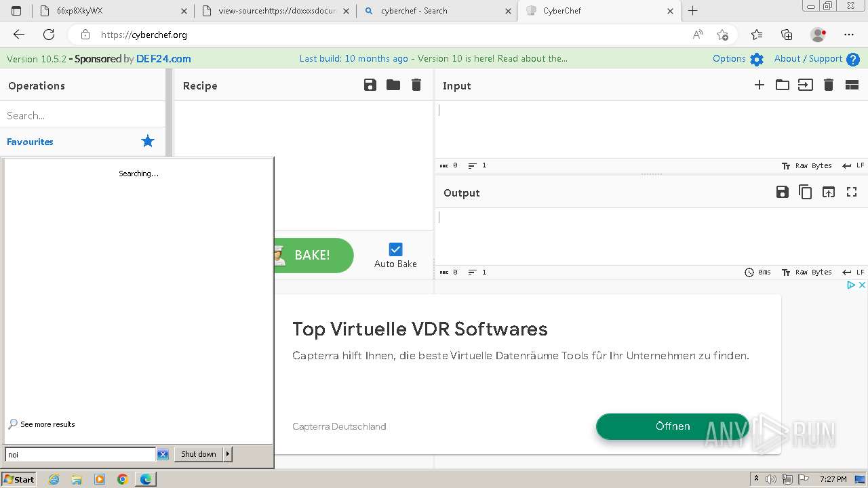The width and height of the screenshot is (868, 488).
Task: View site information lock icon
Action: click(x=85, y=35)
